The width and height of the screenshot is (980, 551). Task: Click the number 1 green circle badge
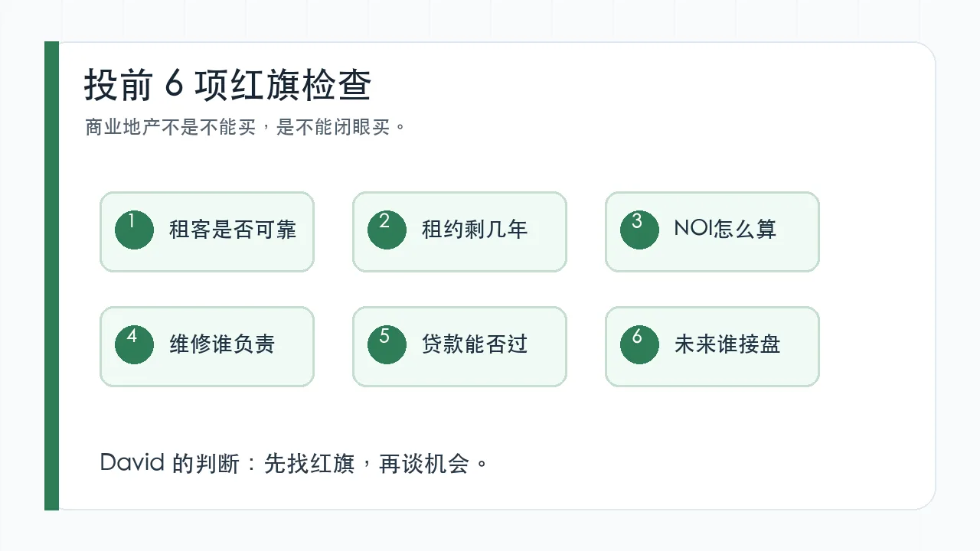(x=135, y=230)
